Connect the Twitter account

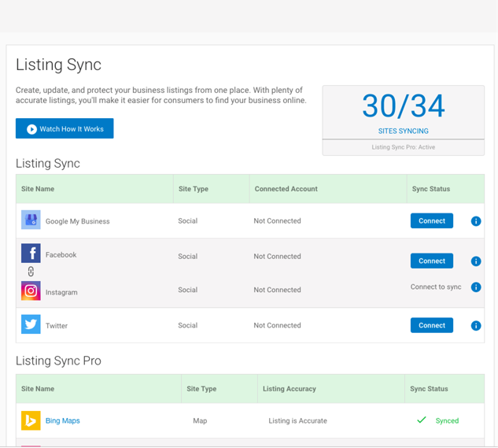click(431, 325)
